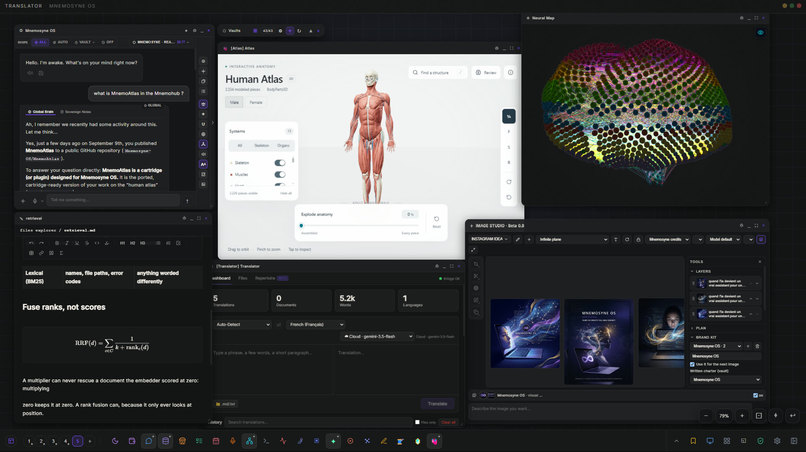
Task: Toggle Files only checkbox in Translator history
Action: pyautogui.click(x=417, y=422)
